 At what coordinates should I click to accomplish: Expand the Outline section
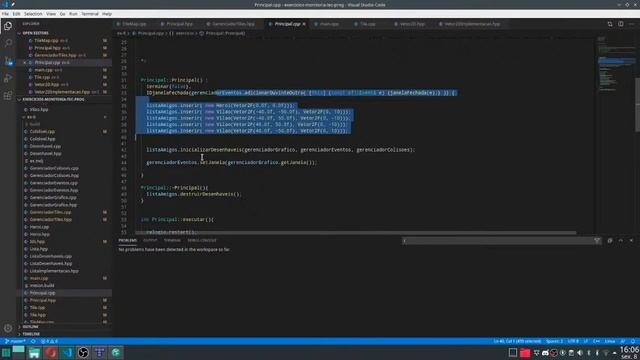pyautogui.click(x=30, y=327)
